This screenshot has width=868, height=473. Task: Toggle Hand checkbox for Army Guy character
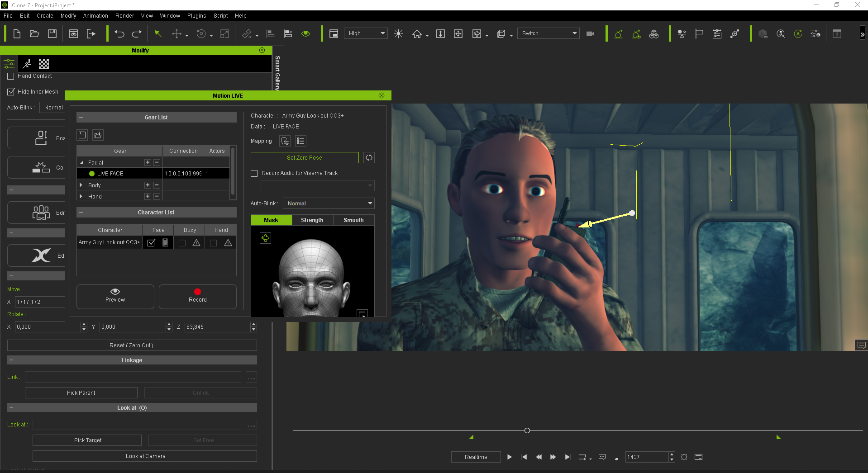(213, 243)
